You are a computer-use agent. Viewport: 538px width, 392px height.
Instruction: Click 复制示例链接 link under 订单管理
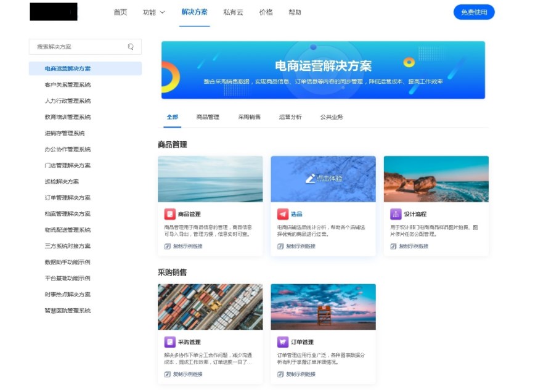click(300, 374)
